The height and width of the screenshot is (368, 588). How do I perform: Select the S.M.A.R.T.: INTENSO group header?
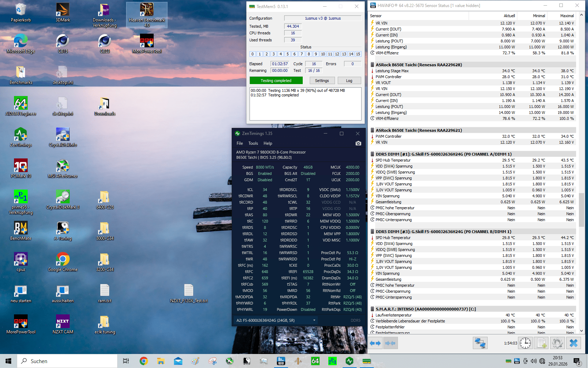473,309
